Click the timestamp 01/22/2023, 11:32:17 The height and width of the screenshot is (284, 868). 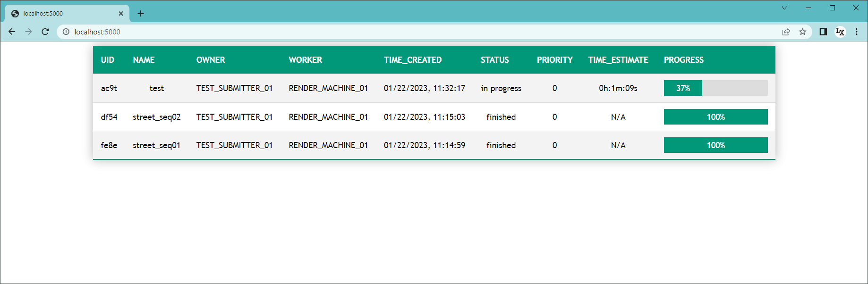[x=425, y=88]
